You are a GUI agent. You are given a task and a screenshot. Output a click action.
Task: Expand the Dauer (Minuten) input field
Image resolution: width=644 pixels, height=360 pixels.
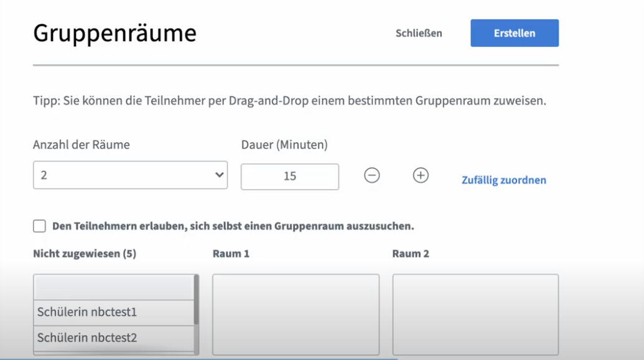point(289,177)
